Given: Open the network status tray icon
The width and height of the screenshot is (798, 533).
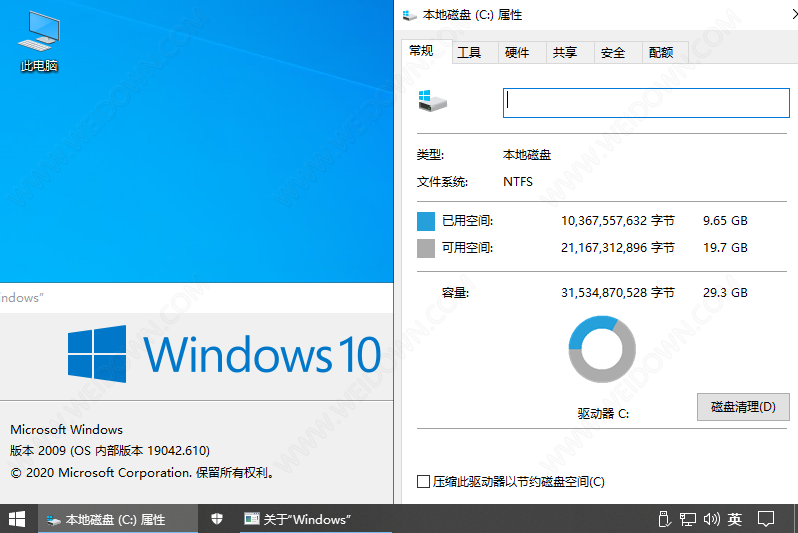Looking at the screenshot, I should point(687,519).
